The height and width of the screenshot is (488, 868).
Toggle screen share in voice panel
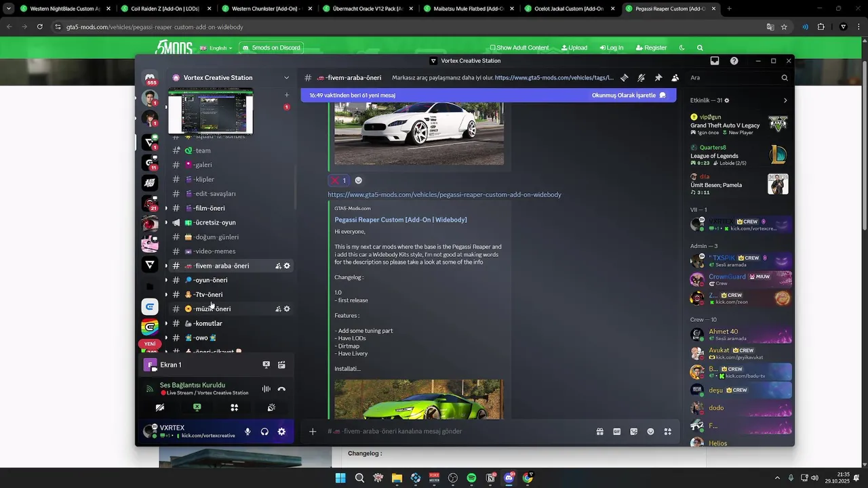[197, 407]
